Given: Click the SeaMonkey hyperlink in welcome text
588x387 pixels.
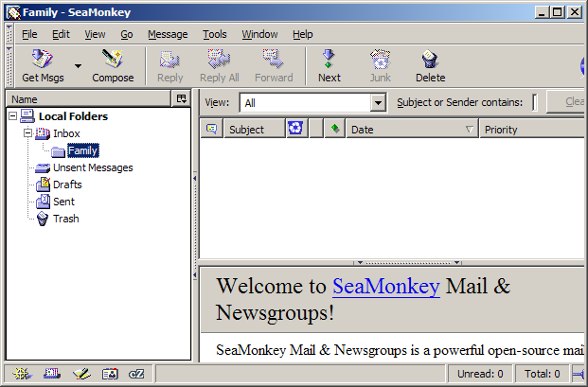Looking at the screenshot, I should (x=385, y=287).
